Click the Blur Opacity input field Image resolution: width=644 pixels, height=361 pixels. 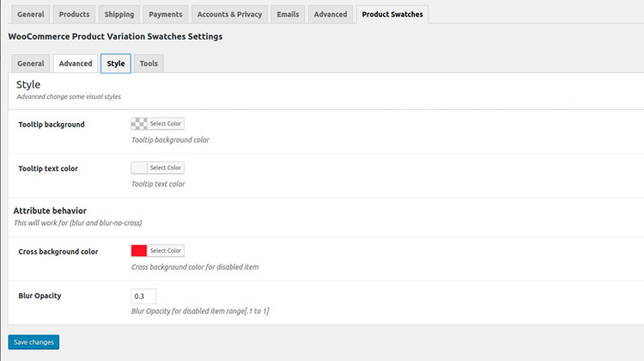click(x=143, y=296)
